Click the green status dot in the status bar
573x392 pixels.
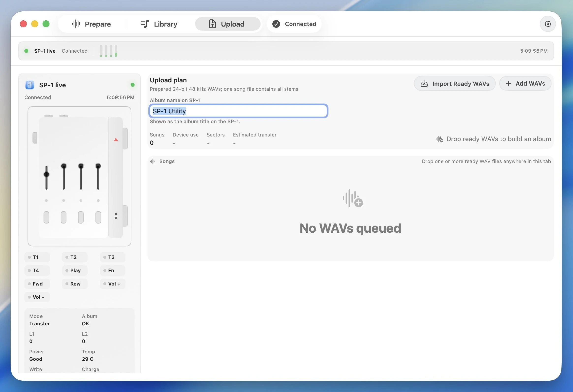coord(26,51)
